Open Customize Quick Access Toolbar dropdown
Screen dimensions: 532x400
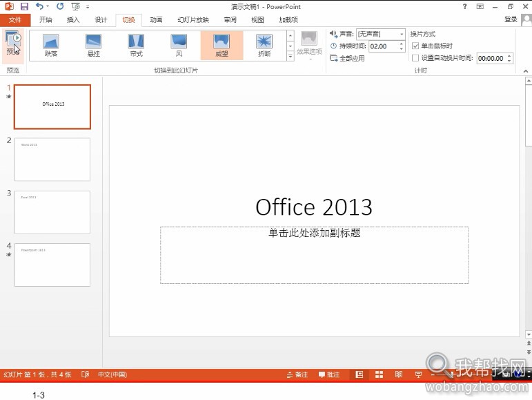(88, 6)
